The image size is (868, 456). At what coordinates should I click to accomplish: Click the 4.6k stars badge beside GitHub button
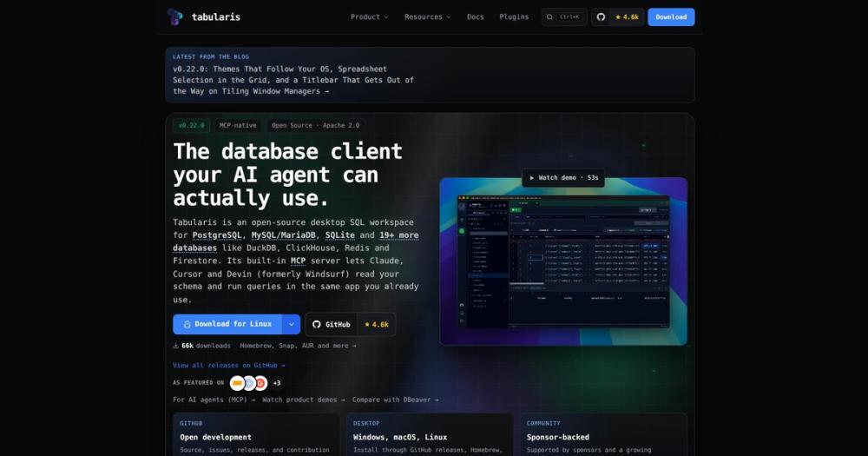(x=377, y=324)
